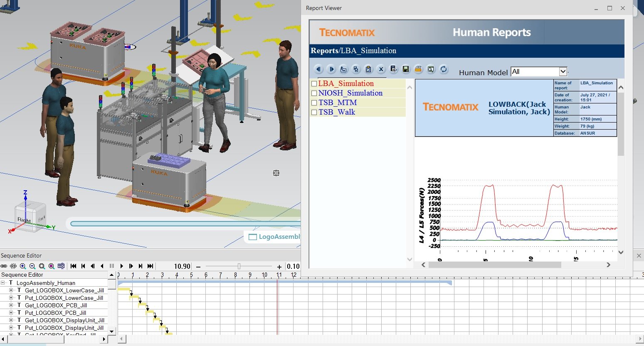644x346 pixels.
Task: Open the Human Model dropdown
Action: pos(563,72)
